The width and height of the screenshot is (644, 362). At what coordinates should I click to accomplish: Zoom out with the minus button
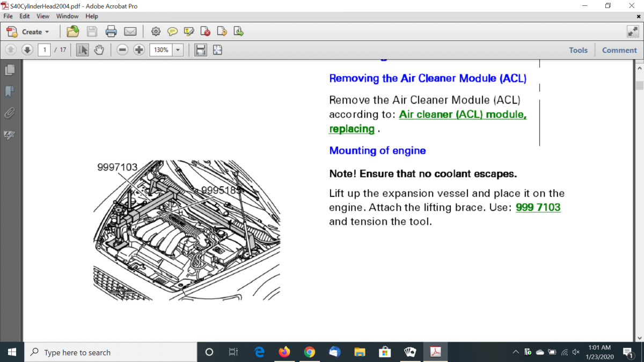coord(122,50)
